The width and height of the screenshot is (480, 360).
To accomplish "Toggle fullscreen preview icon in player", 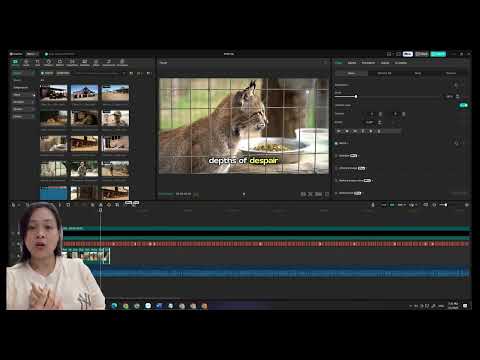I will tap(327, 194).
